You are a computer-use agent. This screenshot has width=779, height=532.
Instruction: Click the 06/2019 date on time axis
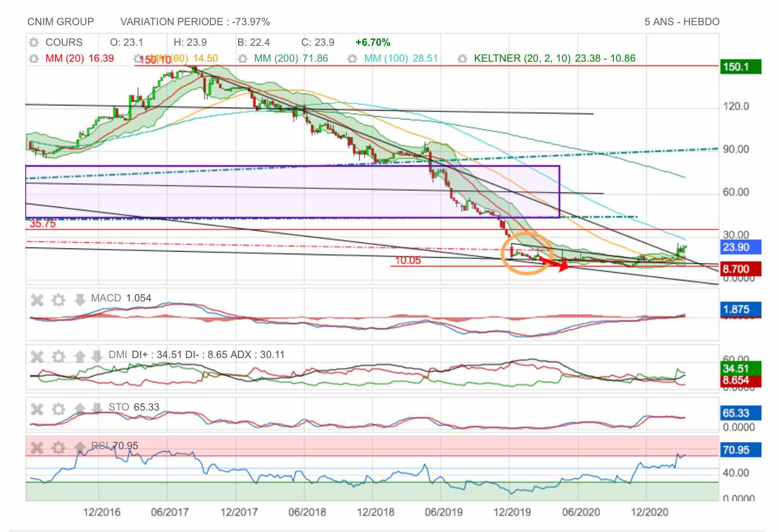[x=444, y=512]
